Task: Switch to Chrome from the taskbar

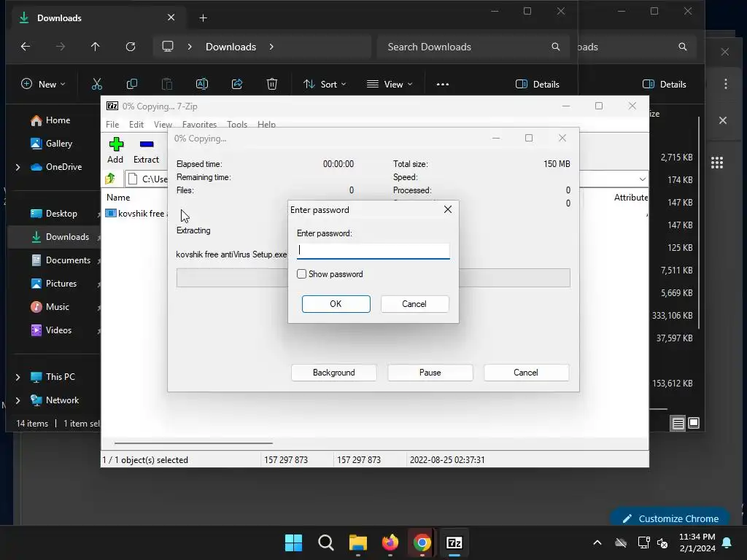Action: point(422,542)
